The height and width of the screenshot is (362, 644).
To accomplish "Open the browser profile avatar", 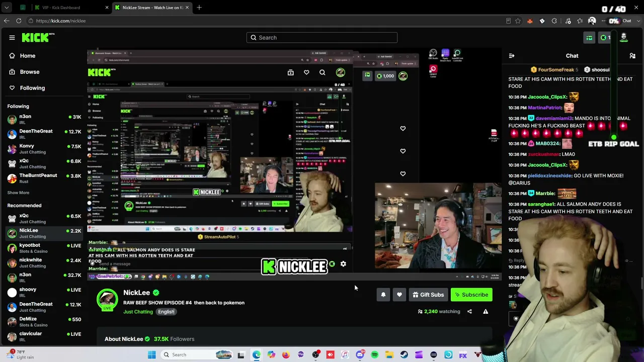I will click(592, 21).
